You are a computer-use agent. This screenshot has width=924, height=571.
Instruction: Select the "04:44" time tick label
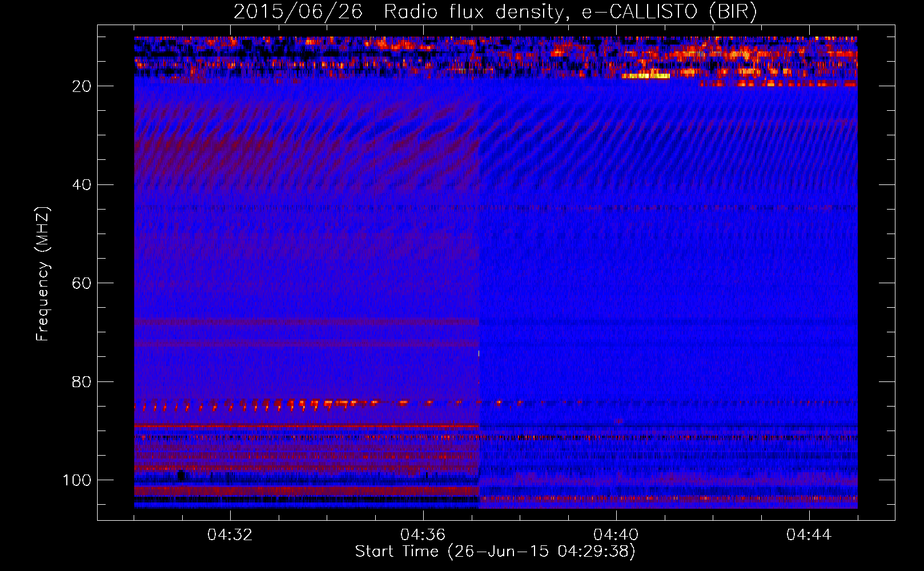pyautogui.click(x=809, y=534)
